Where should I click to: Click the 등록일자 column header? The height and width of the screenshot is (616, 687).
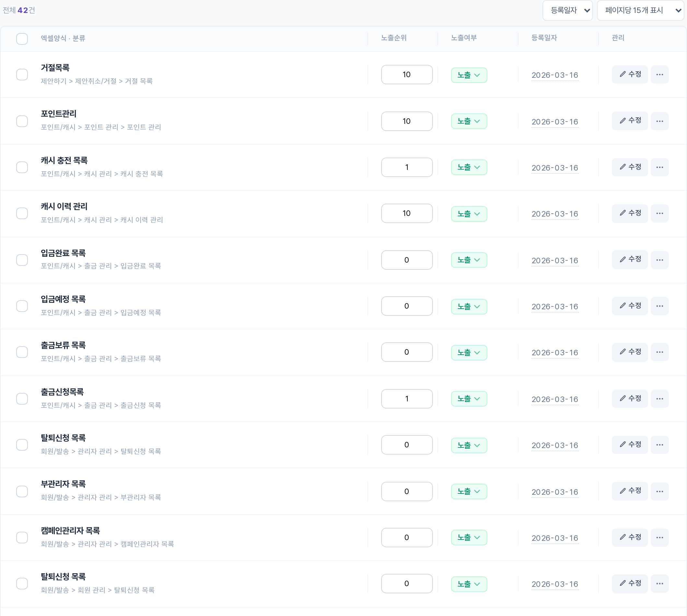tap(544, 38)
